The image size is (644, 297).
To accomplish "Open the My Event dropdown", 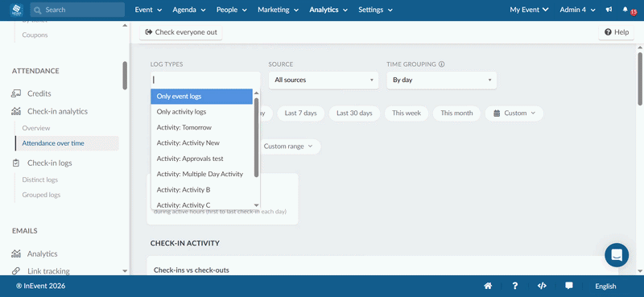I will 529,10.
